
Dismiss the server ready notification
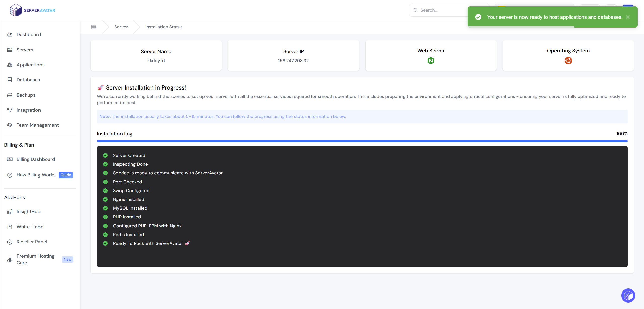628,17
